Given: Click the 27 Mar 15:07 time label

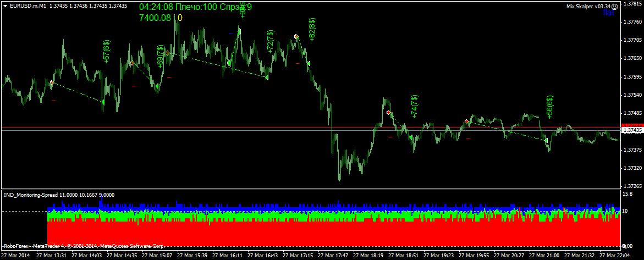Looking at the screenshot, I should tap(157, 256).
